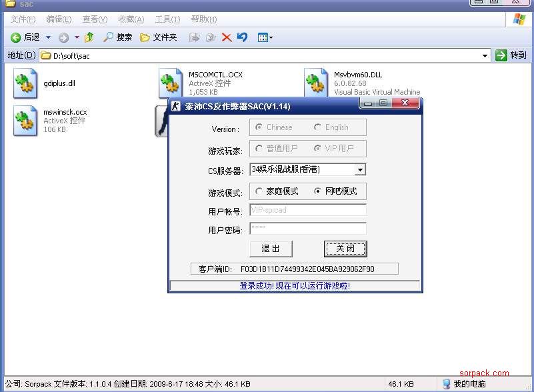The width and height of the screenshot is (534, 392).
Task: Click the 转到 Go button
Action: [511, 55]
